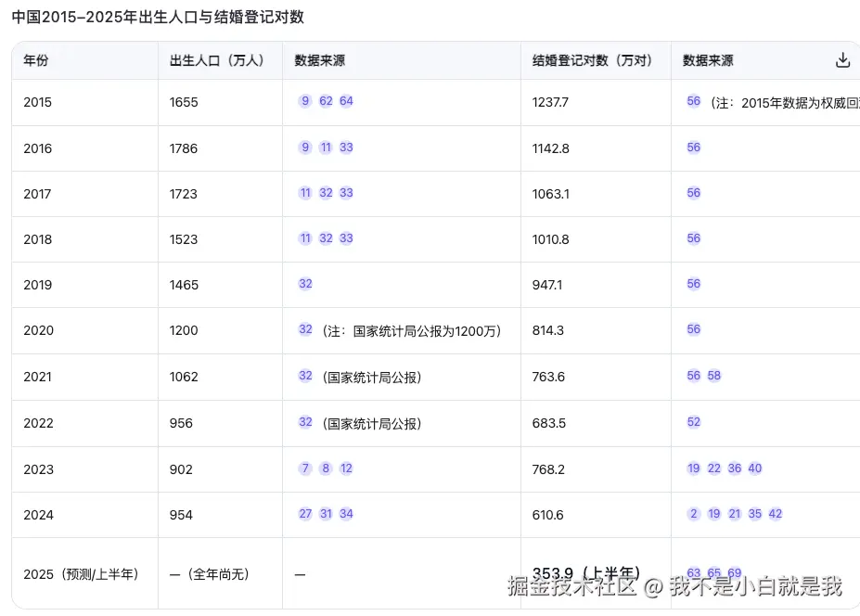Viewport: 860px width, 616px height.
Task: Open source 32 in the 2019 row
Action: (305, 284)
